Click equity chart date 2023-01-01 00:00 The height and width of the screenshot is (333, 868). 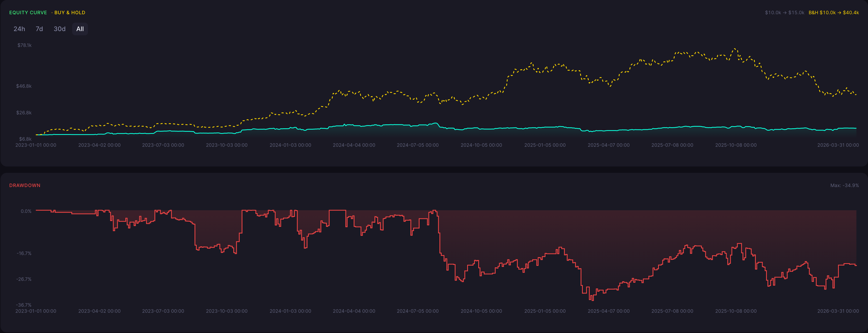pos(36,145)
